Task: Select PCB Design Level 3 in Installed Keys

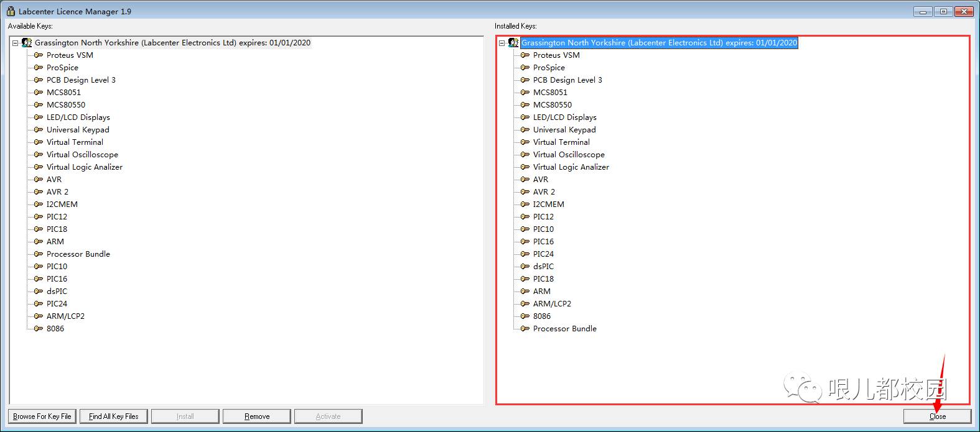Action: [567, 80]
